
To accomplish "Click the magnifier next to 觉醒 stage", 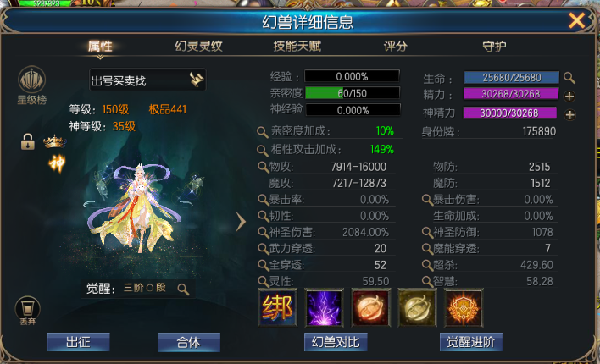I will pos(183,289).
